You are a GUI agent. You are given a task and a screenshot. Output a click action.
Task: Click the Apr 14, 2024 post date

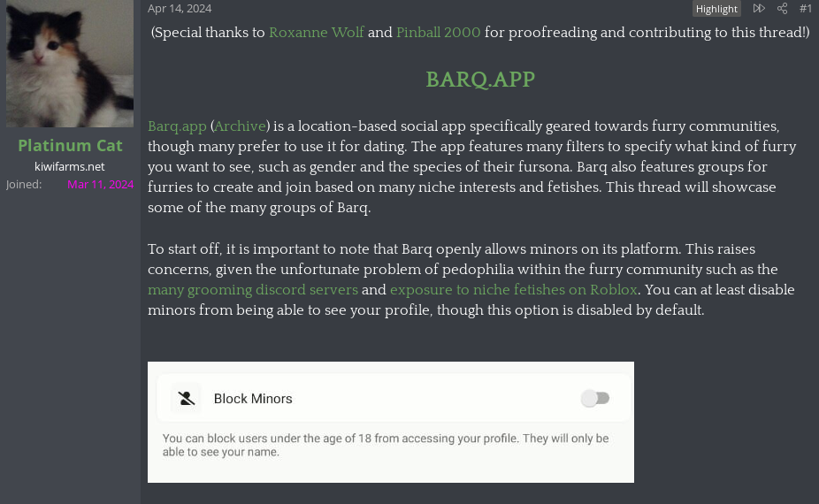[x=180, y=8]
